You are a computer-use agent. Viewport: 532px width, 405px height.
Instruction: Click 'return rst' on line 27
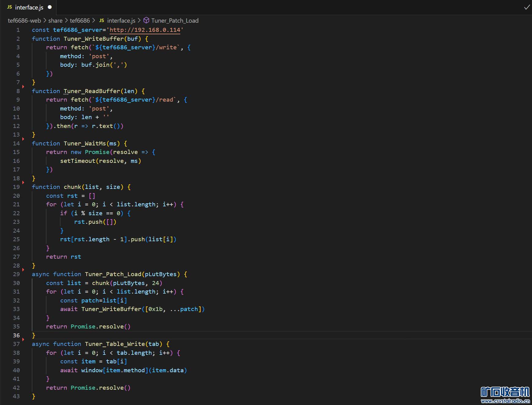tap(64, 257)
